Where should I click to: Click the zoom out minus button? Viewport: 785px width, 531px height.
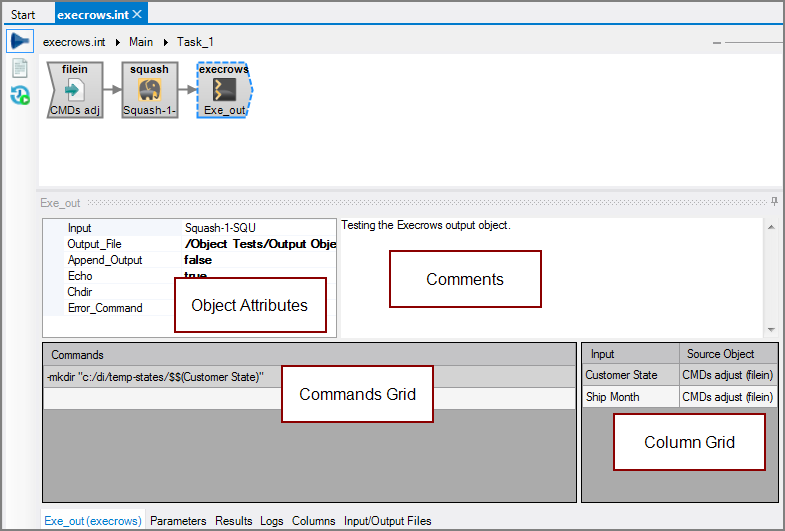pyautogui.click(x=716, y=43)
